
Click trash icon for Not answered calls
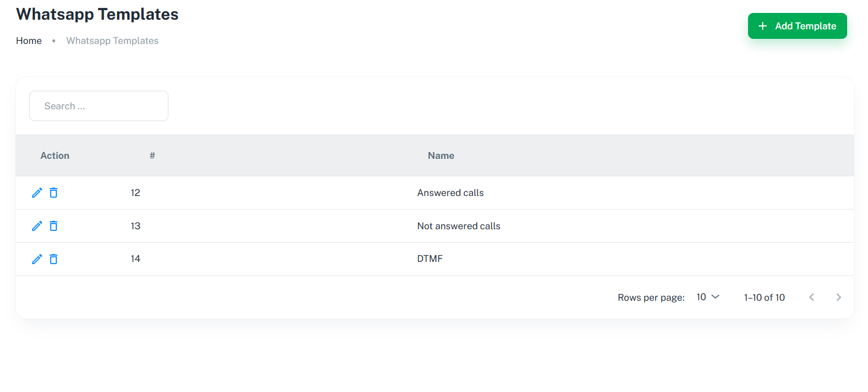click(54, 226)
